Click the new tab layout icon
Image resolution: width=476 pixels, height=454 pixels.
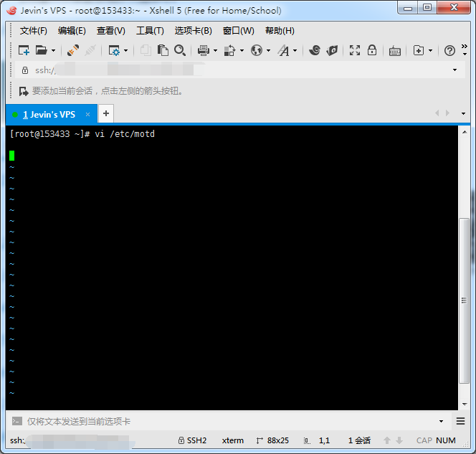(419, 50)
